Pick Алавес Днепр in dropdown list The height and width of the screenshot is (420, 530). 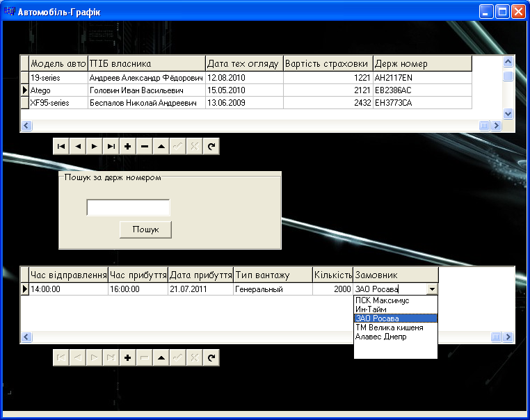pyautogui.click(x=381, y=337)
